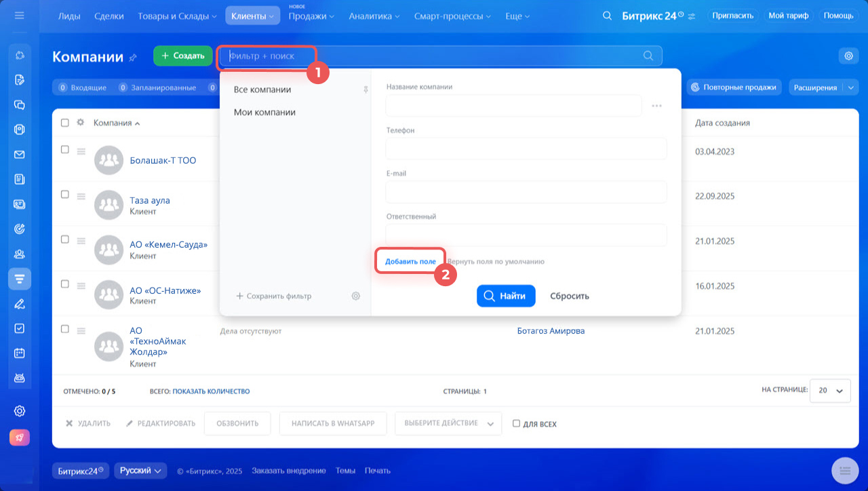Image resolution: width=868 pixels, height=491 pixels.
Task: Click gear icon next to Save filter
Action: tap(356, 296)
